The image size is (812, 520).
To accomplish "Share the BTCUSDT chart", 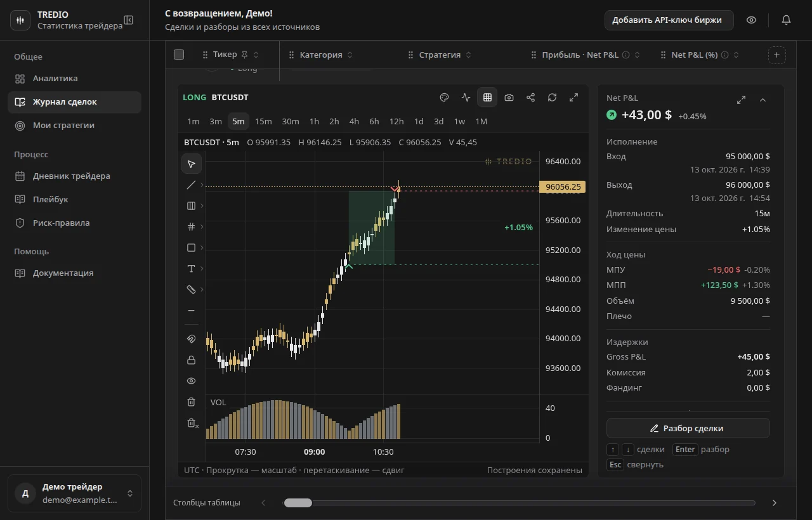I will [x=530, y=98].
